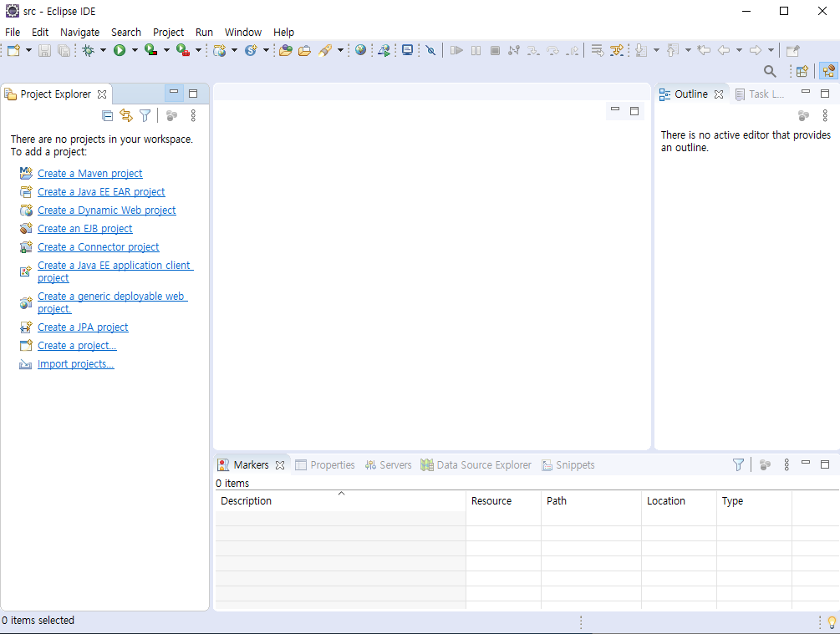The width and height of the screenshot is (840, 634).
Task: Click the Debug bug icon
Action: coord(89,50)
